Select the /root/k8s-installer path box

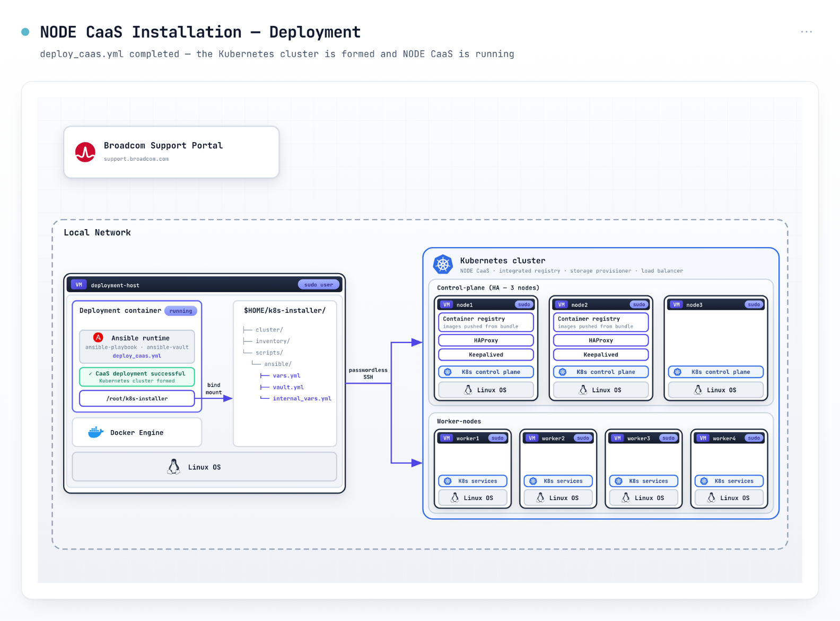pyautogui.click(x=137, y=398)
